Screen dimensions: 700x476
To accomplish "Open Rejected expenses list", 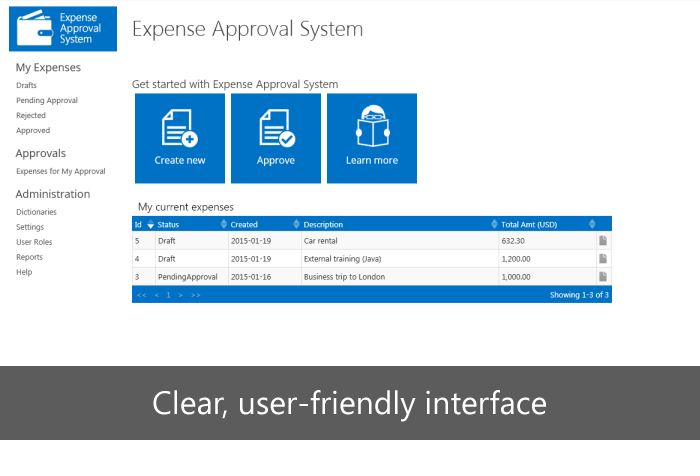I will 31,115.
